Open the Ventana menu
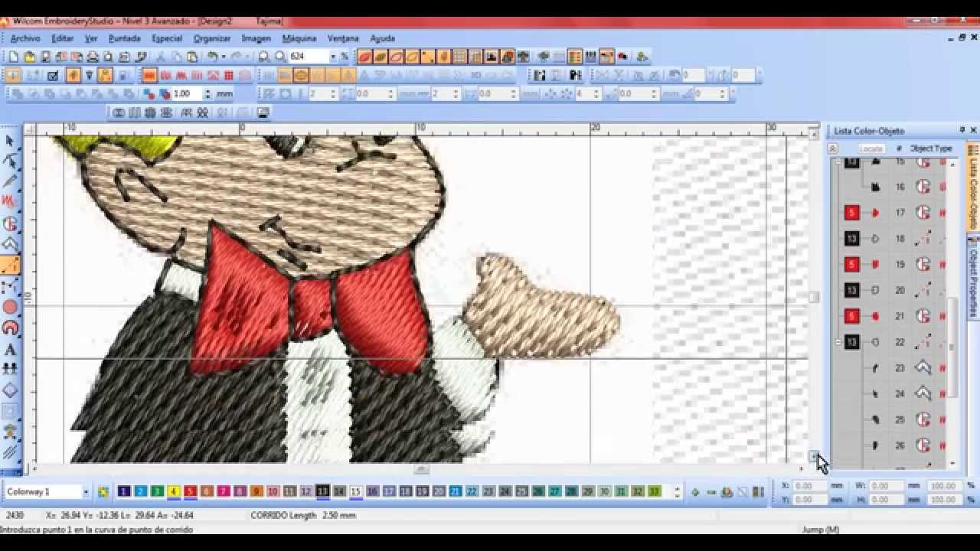 [x=343, y=38]
